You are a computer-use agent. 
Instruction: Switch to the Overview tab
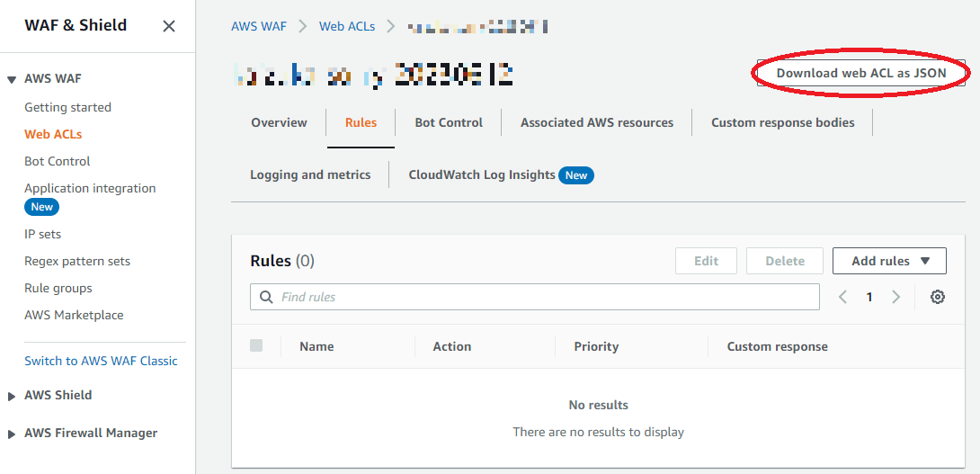coord(279,122)
